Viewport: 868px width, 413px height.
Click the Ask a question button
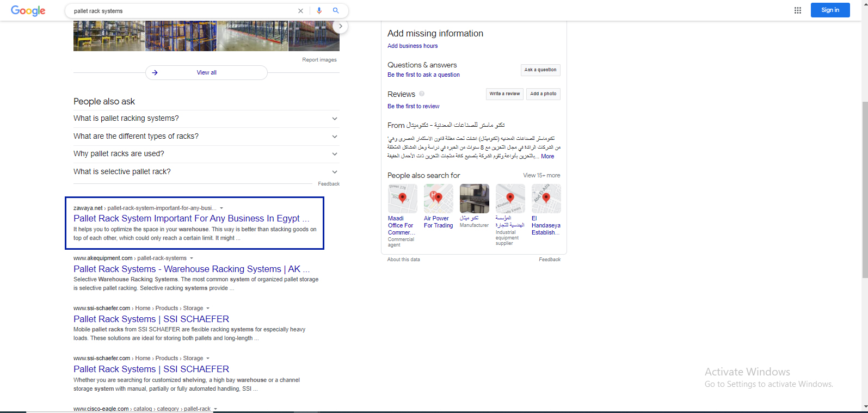click(540, 70)
